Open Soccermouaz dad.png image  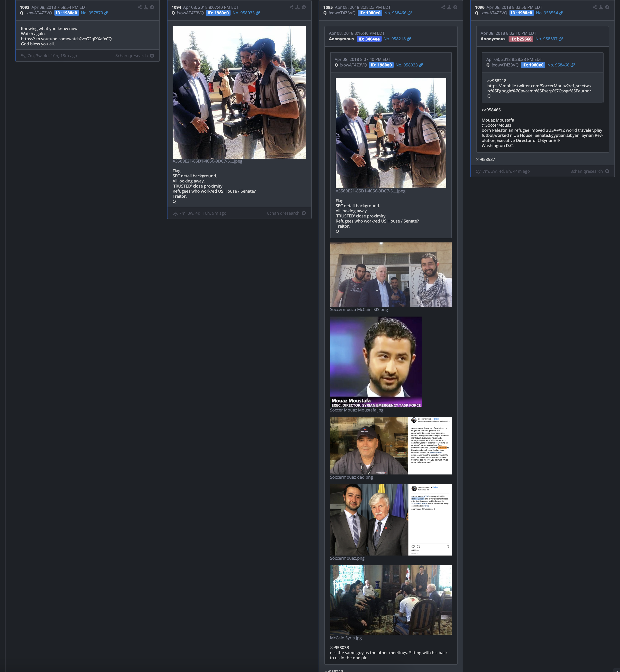(x=391, y=446)
